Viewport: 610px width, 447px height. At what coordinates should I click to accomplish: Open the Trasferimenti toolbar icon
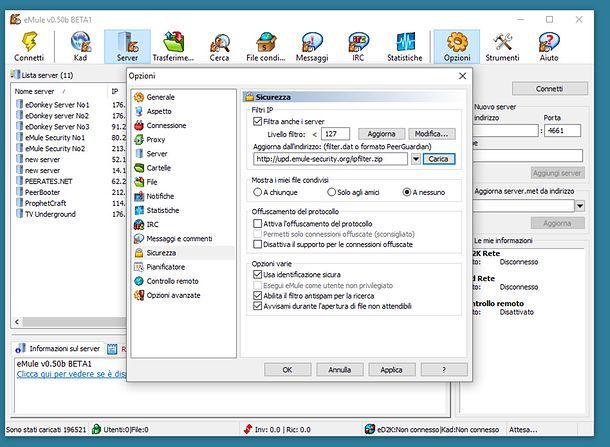click(173, 47)
